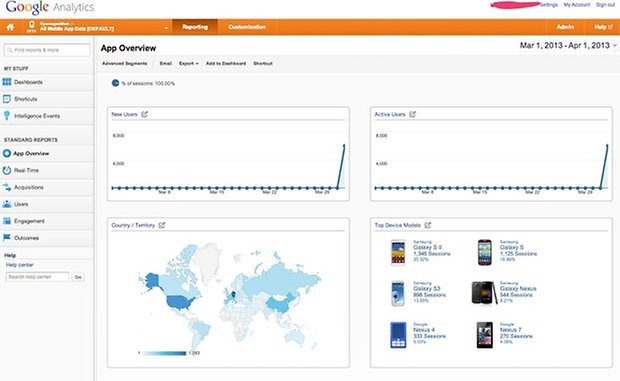The image size is (620, 381).
Task: Expand the account property dropdown arrow
Action: point(166,28)
